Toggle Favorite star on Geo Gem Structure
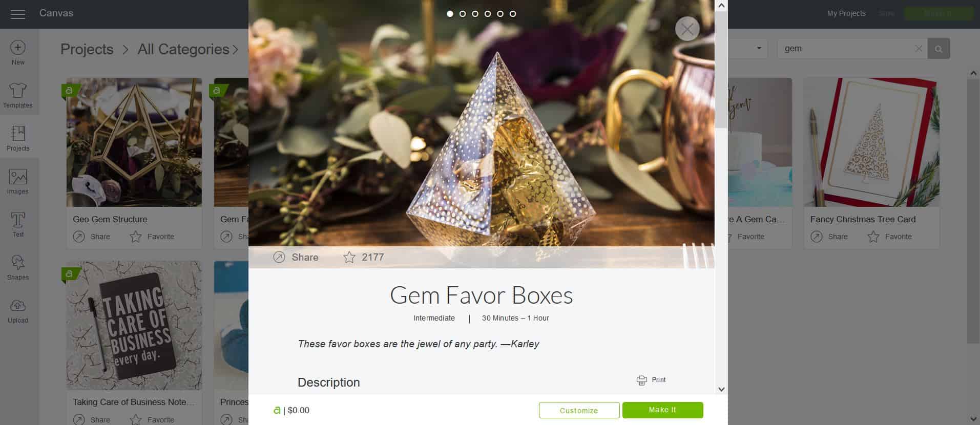Image resolution: width=980 pixels, height=425 pixels. [136, 237]
